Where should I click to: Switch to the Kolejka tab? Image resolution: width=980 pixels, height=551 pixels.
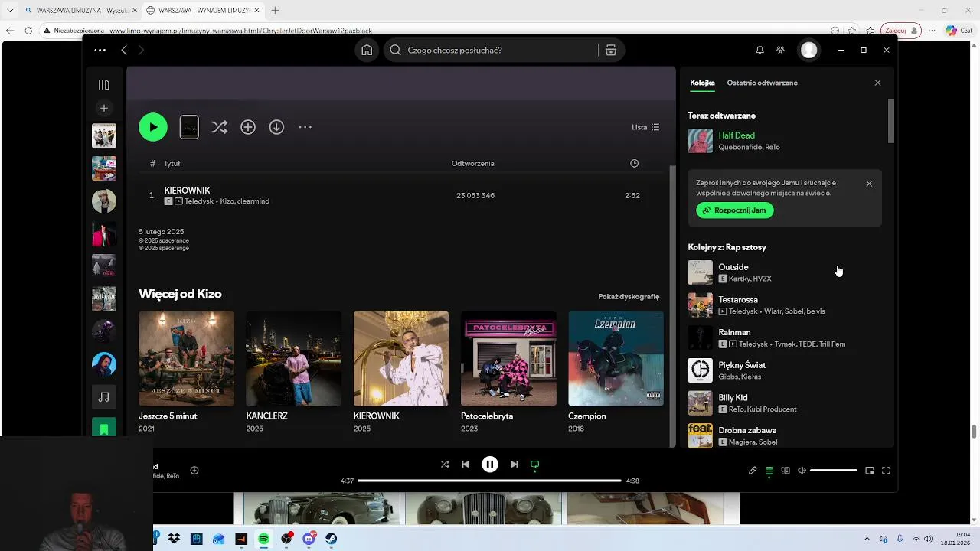(702, 83)
